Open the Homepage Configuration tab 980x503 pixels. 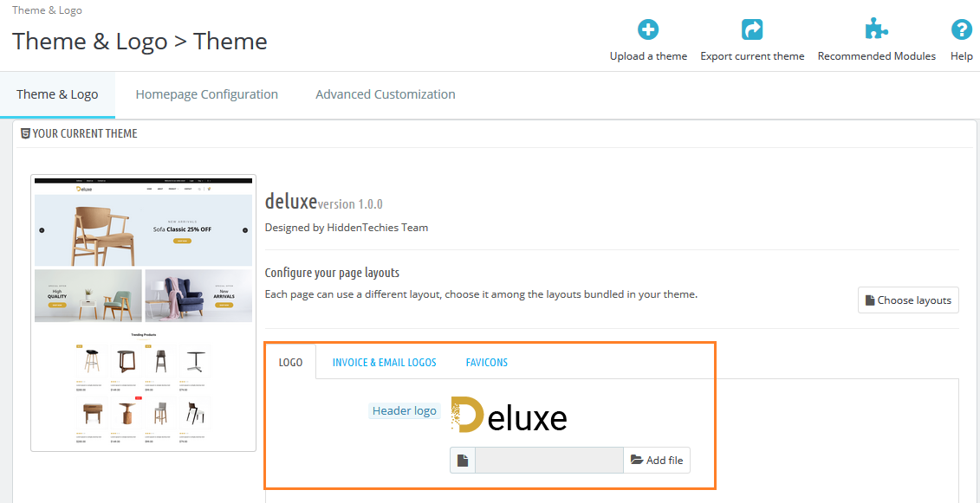[207, 94]
